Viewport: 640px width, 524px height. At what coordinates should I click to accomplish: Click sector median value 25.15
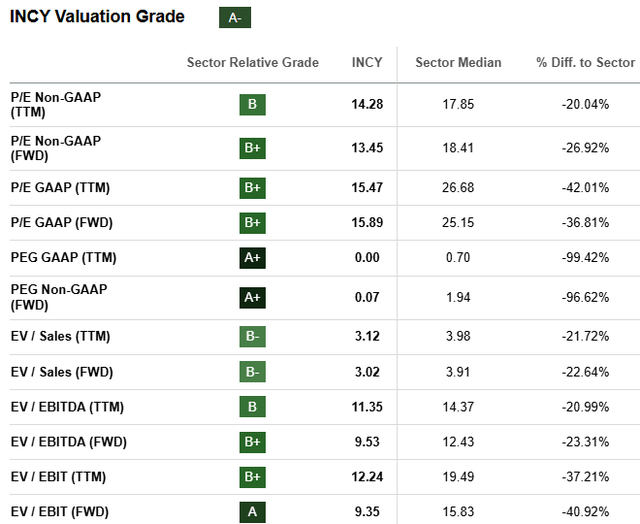458,223
